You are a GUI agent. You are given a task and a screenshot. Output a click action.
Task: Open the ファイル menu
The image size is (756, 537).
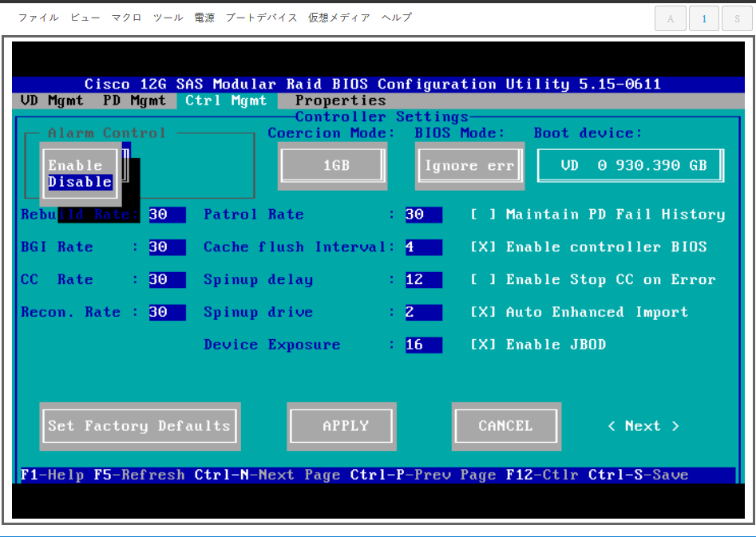(x=38, y=18)
